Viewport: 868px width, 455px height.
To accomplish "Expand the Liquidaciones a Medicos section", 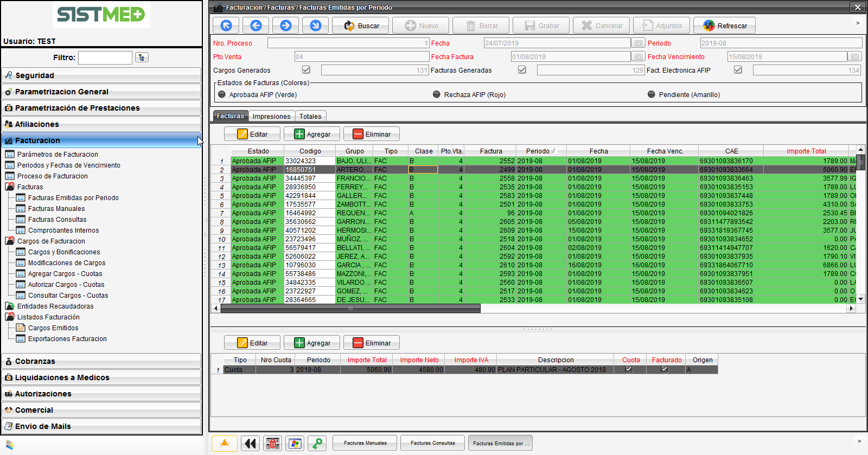I will tap(62, 377).
